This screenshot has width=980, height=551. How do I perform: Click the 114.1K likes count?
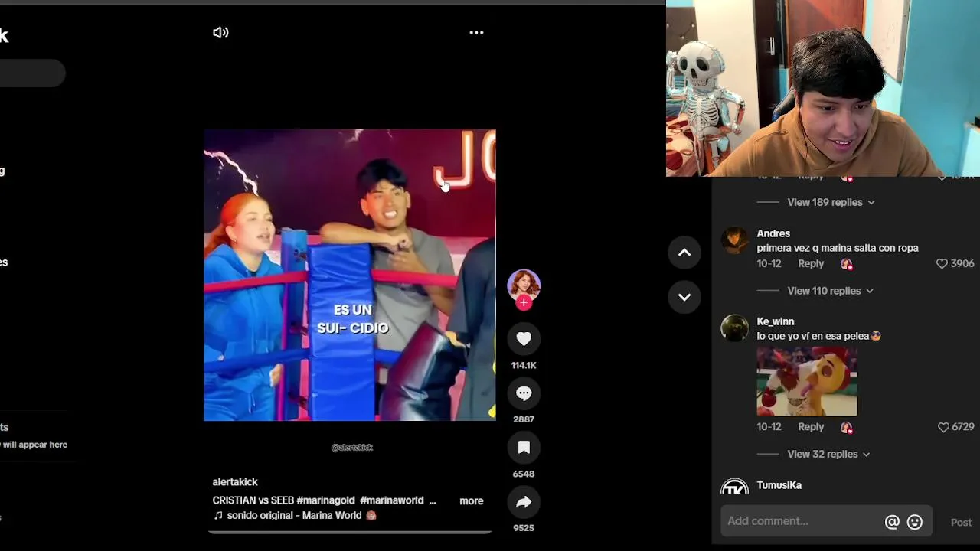pyautogui.click(x=524, y=366)
